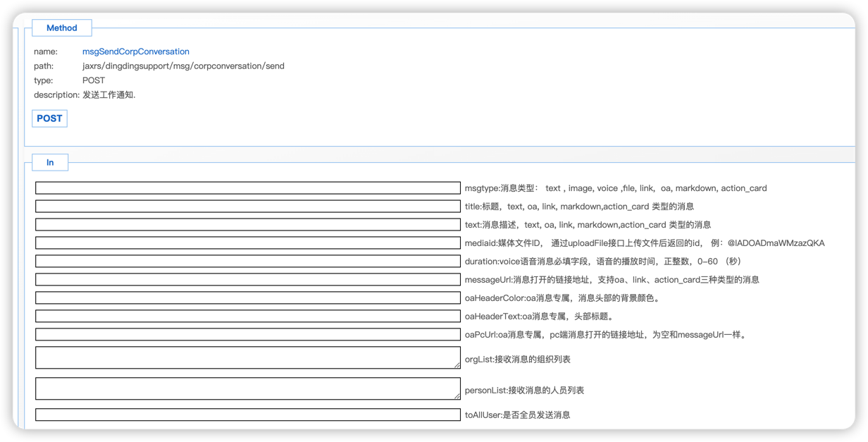The width and height of the screenshot is (868, 442).
Task: Click the duration voice length input field
Action: coord(247,262)
